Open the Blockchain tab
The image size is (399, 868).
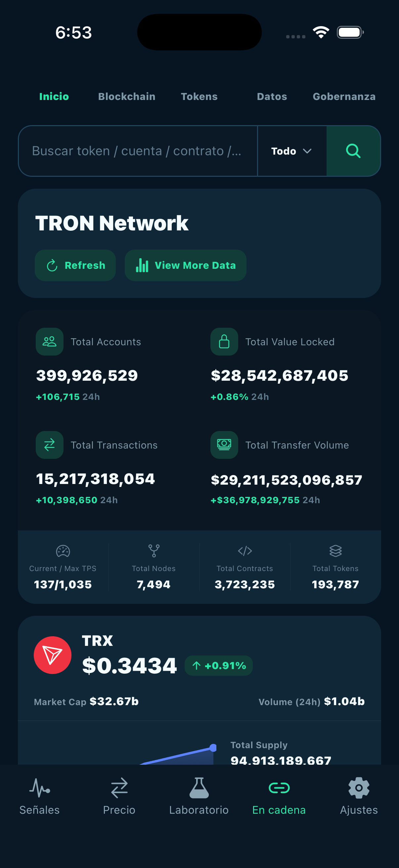[x=127, y=97]
